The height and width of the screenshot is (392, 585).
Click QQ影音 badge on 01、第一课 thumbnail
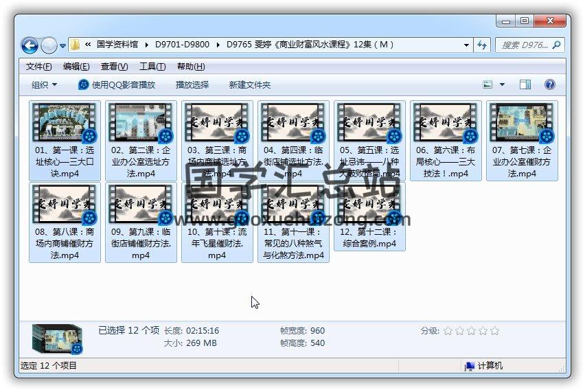point(89,136)
